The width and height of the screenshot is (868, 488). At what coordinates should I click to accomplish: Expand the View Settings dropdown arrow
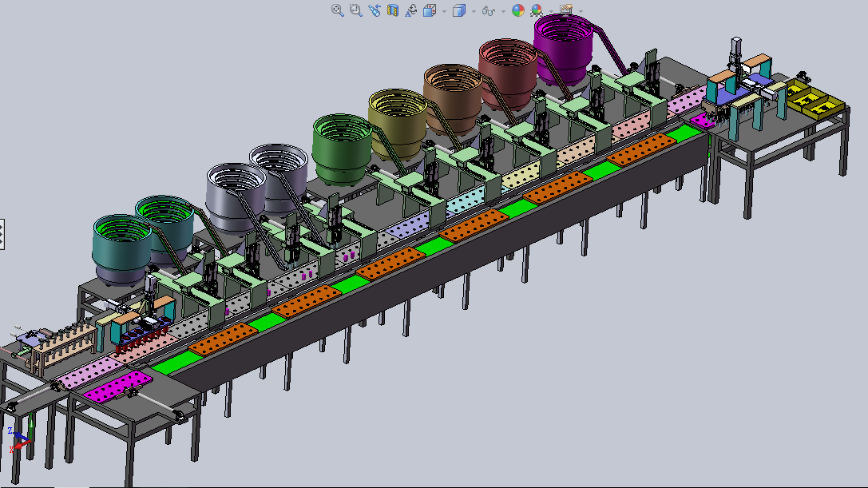pyautogui.click(x=581, y=11)
